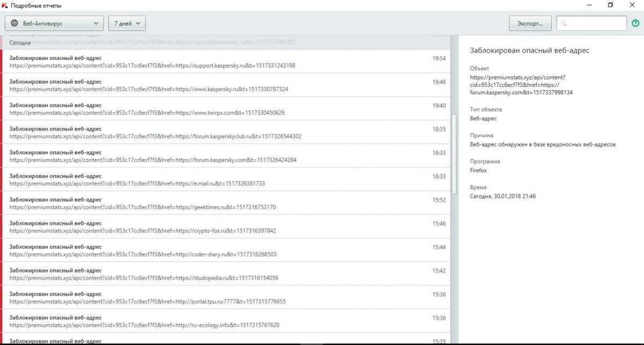Focus the report search field
The height and width of the screenshot is (345, 644).
pyautogui.click(x=591, y=24)
